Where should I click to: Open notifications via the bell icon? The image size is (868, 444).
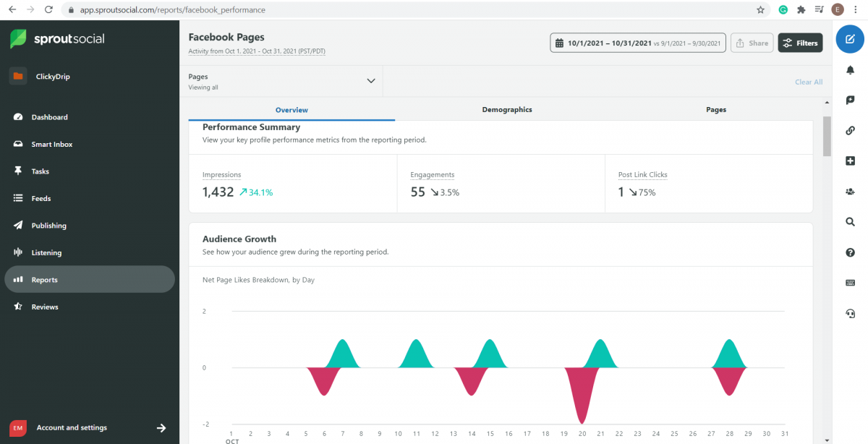pos(850,70)
